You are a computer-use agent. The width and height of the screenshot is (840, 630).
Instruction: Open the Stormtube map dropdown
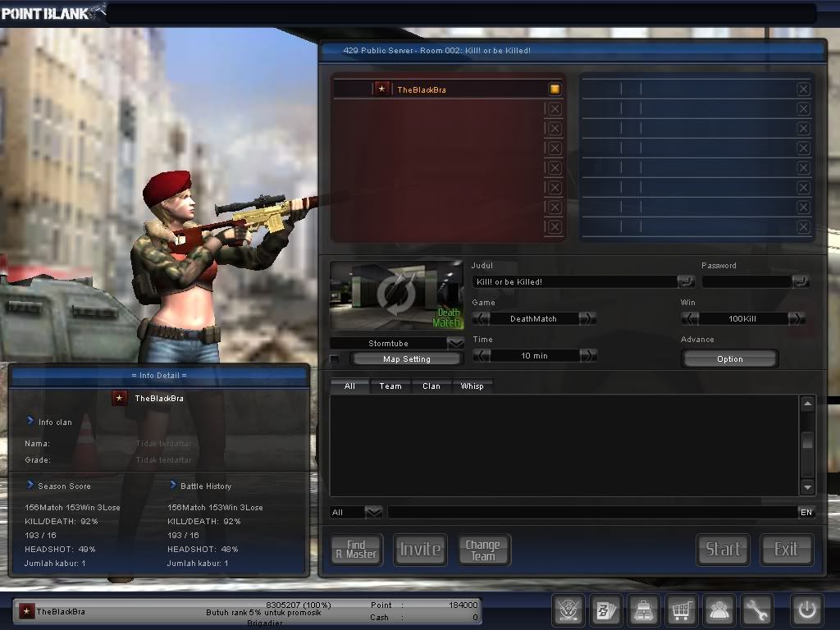pos(455,343)
